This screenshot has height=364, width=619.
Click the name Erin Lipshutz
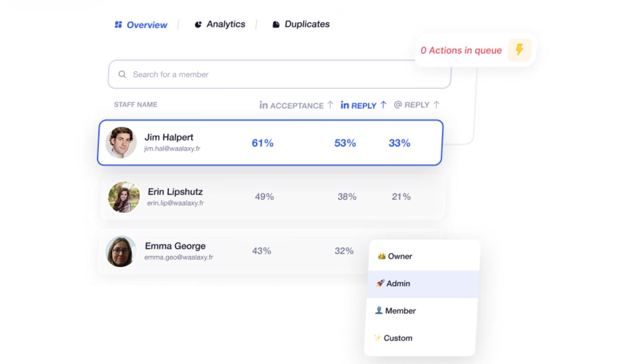pyautogui.click(x=175, y=192)
